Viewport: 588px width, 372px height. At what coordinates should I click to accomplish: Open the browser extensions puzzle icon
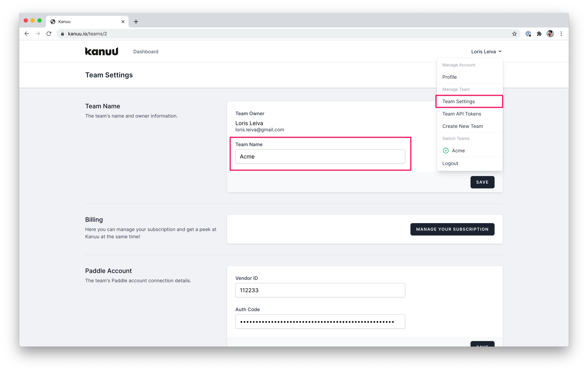click(539, 34)
